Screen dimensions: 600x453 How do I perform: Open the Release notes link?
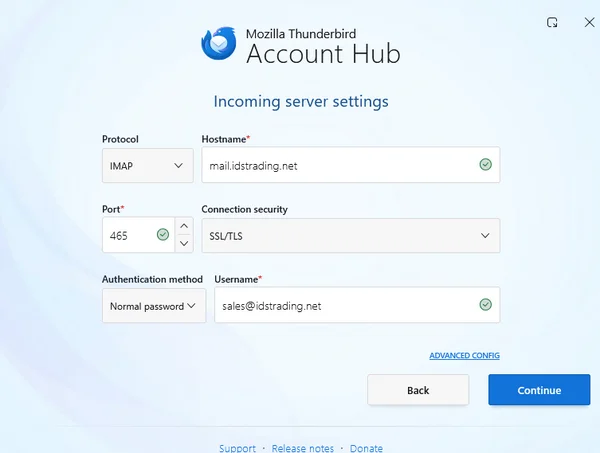pyautogui.click(x=302, y=448)
